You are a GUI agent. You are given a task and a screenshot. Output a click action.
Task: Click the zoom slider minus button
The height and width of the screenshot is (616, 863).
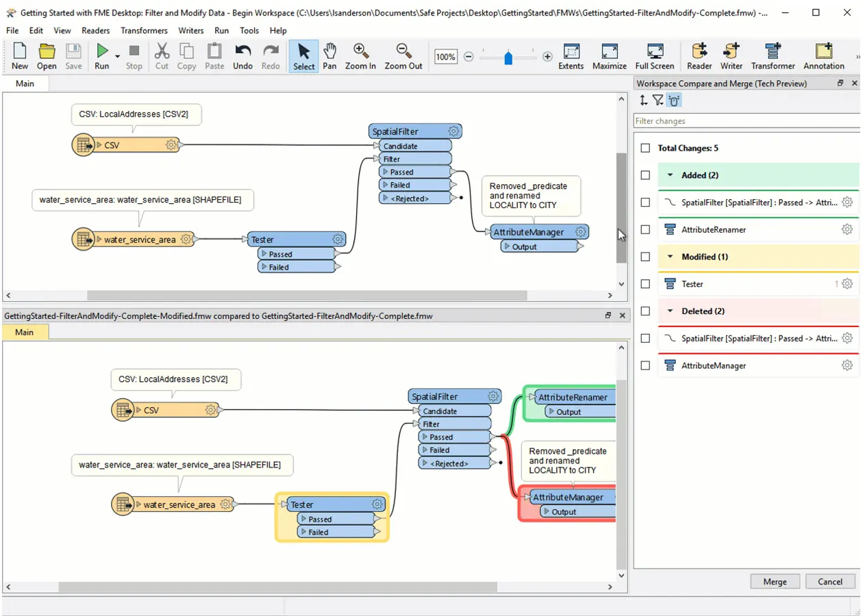pyautogui.click(x=468, y=57)
